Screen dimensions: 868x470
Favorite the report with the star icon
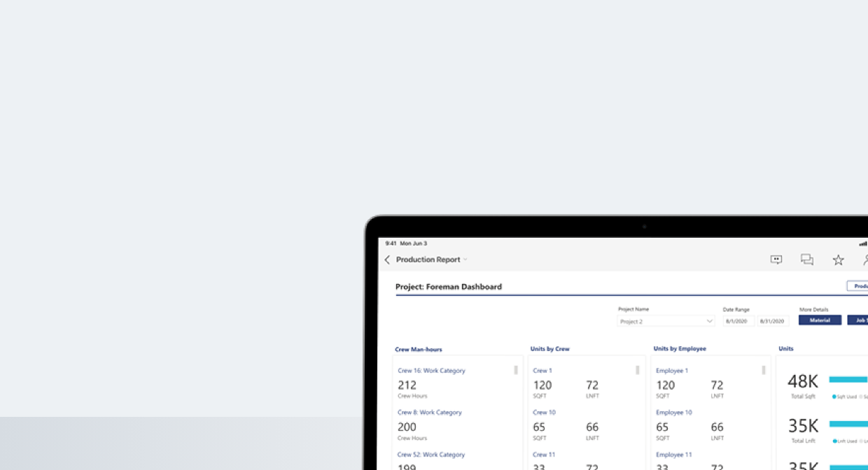click(838, 259)
